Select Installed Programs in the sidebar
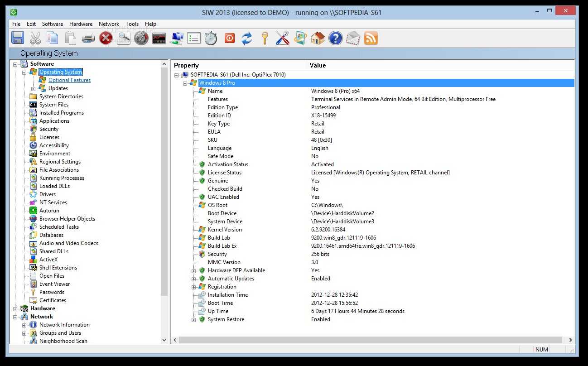Screen dimensions: 588x366 pos(61,113)
